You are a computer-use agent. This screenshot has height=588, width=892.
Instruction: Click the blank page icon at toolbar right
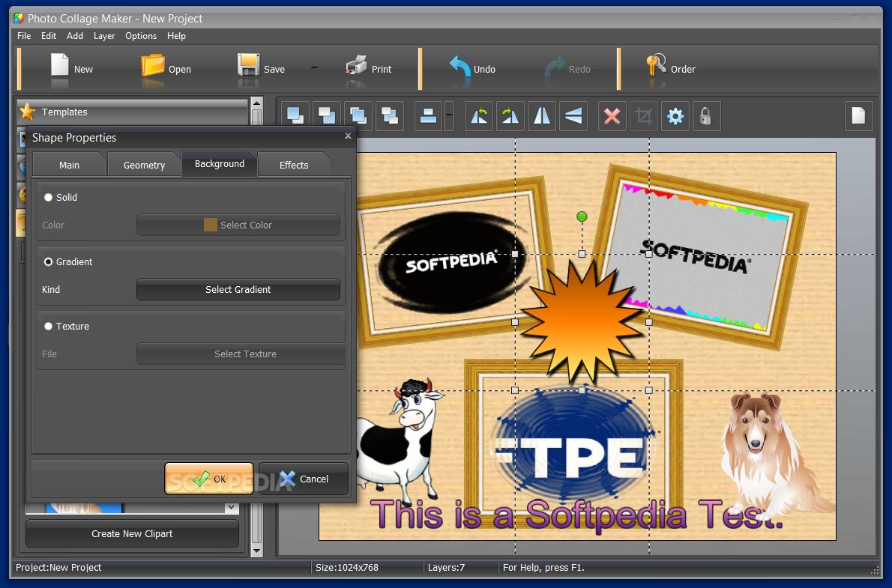[x=858, y=116]
